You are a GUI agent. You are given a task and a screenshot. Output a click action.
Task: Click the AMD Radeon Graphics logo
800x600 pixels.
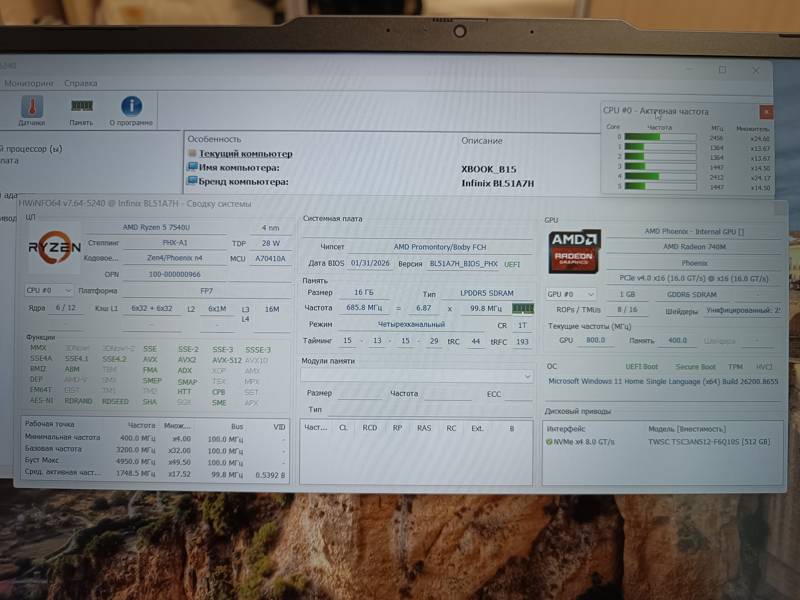pyautogui.click(x=574, y=251)
